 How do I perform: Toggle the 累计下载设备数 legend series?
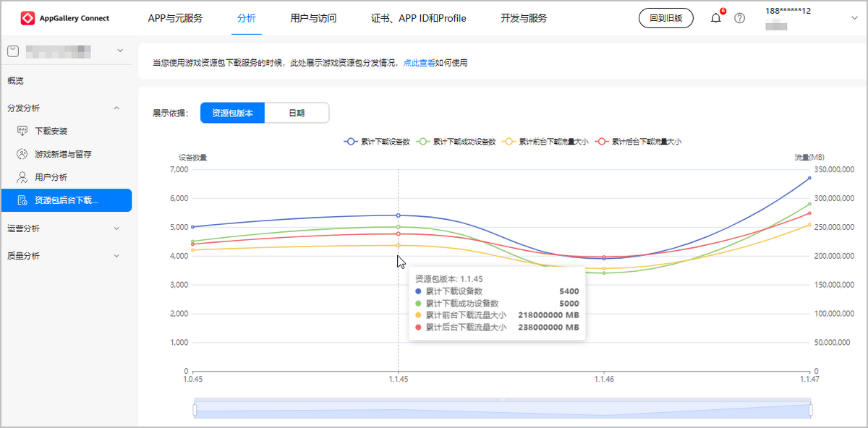378,142
